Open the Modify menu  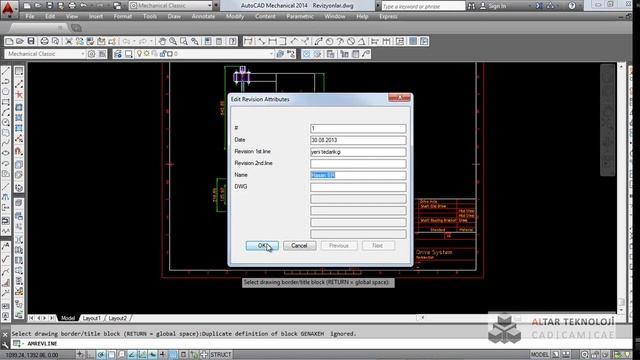[235, 17]
